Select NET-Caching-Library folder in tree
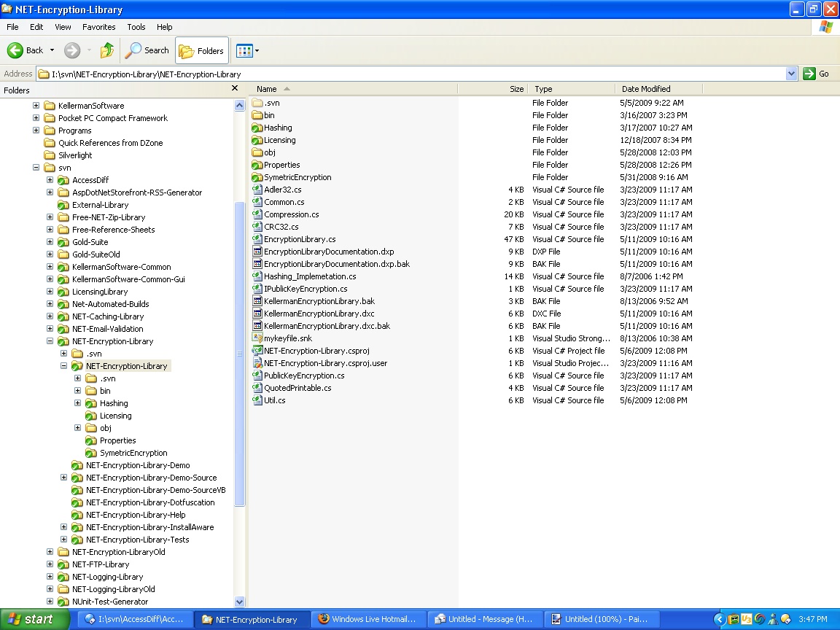 pos(108,316)
